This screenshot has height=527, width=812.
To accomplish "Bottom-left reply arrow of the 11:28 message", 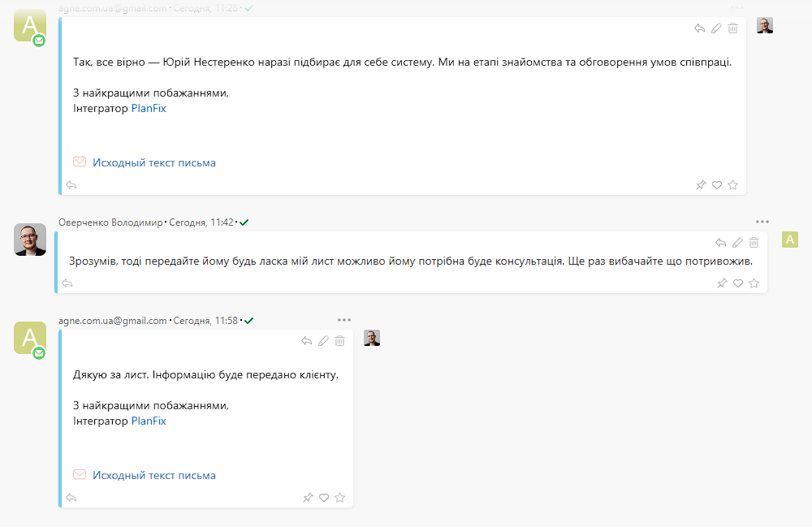I will click(71, 185).
